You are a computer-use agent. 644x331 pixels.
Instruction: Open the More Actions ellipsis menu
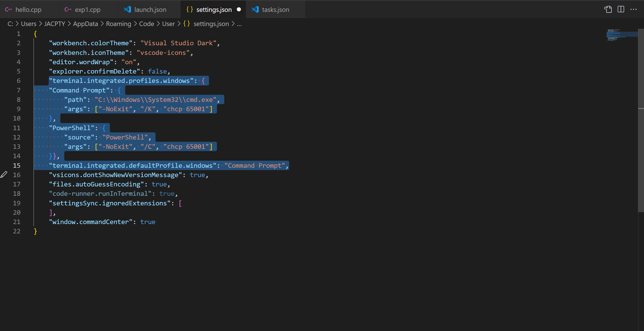[x=634, y=9]
